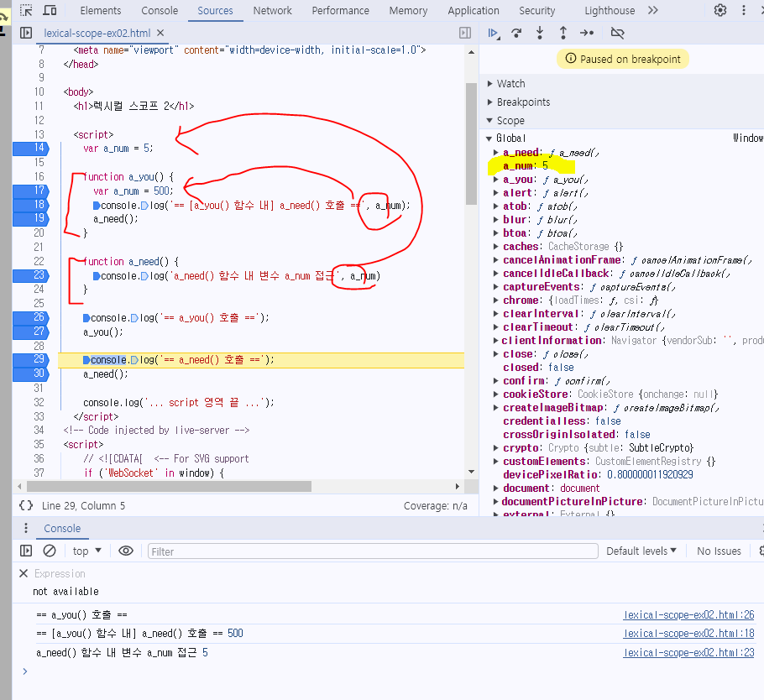Toggle breakpoint on line 17
Screen dimensions: 764x700
tap(31, 191)
